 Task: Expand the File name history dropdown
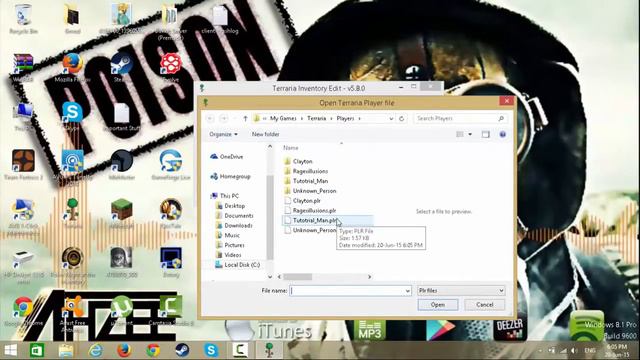(407, 291)
